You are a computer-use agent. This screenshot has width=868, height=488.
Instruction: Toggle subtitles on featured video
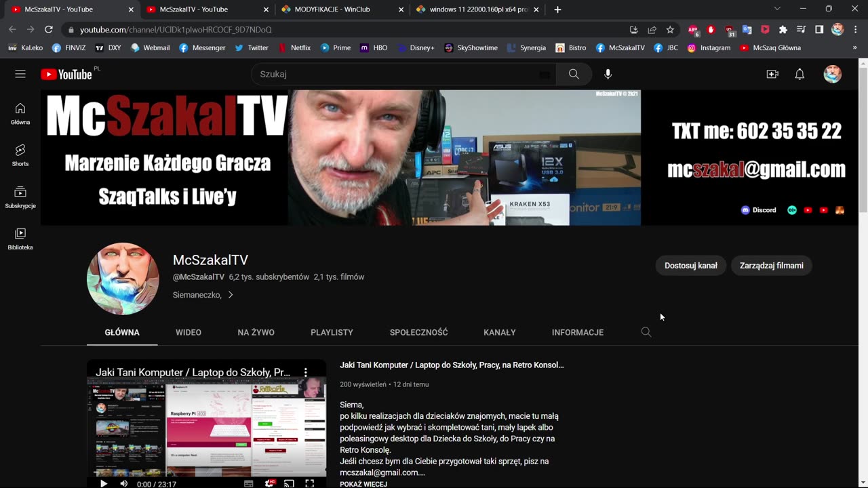[248, 484]
